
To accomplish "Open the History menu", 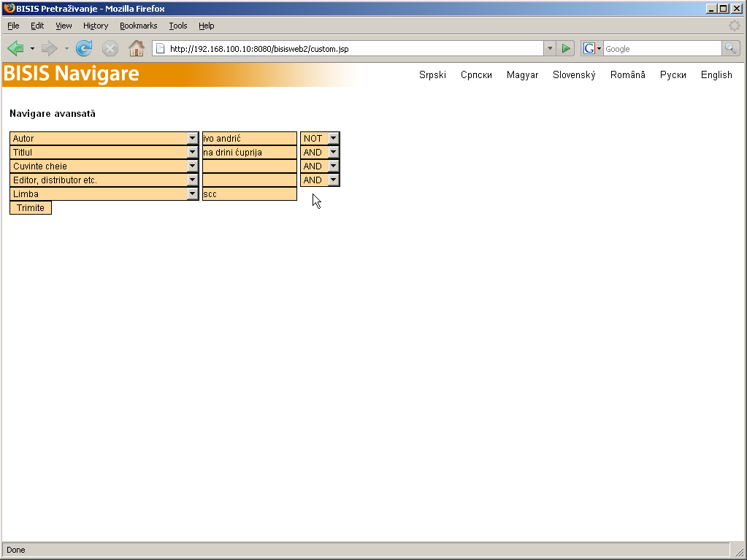I will (x=96, y=26).
